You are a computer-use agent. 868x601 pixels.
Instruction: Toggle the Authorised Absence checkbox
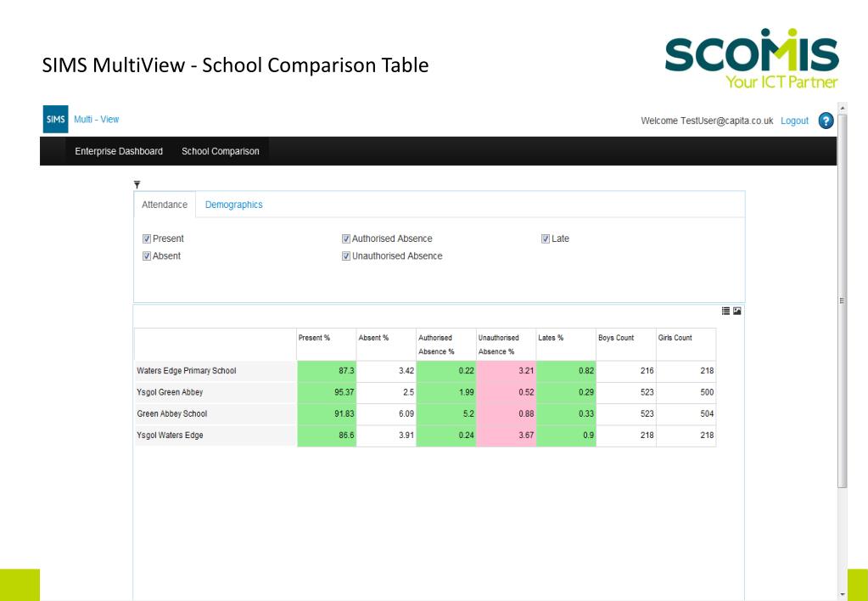[346, 239]
